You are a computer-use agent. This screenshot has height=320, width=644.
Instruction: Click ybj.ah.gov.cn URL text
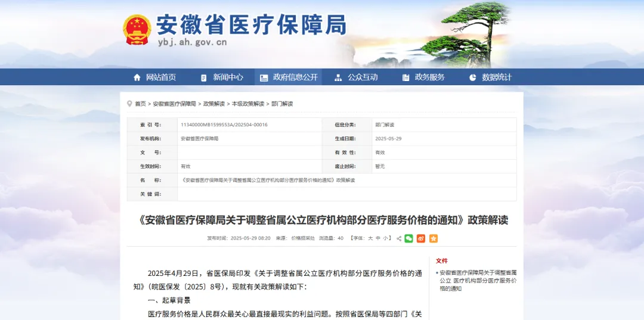point(192,42)
